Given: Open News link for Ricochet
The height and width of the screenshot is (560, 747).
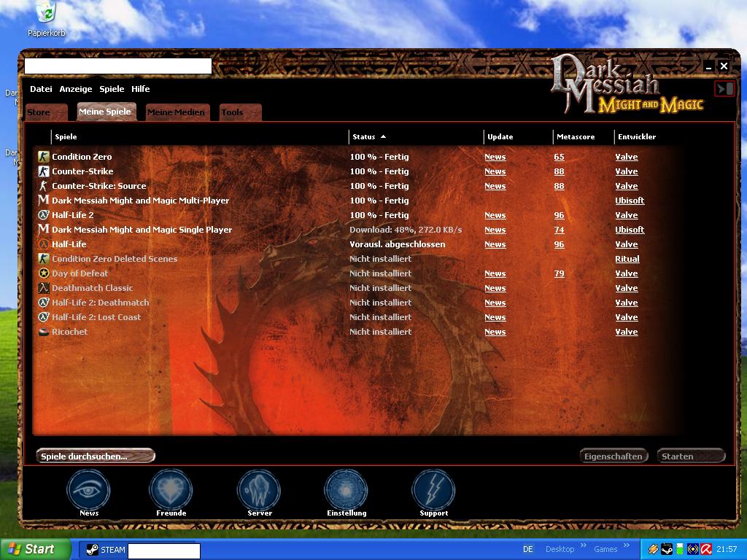Looking at the screenshot, I should click(x=495, y=332).
